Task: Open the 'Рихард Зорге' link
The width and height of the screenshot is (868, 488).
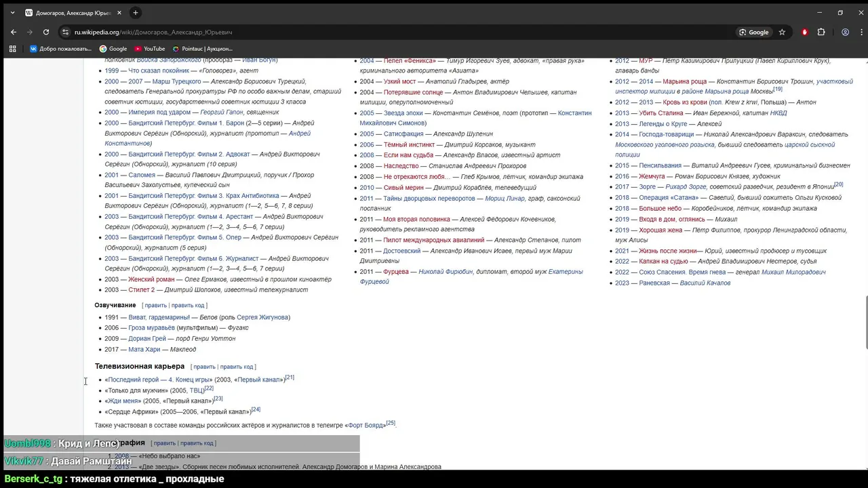Action: [x=686, y=187]
